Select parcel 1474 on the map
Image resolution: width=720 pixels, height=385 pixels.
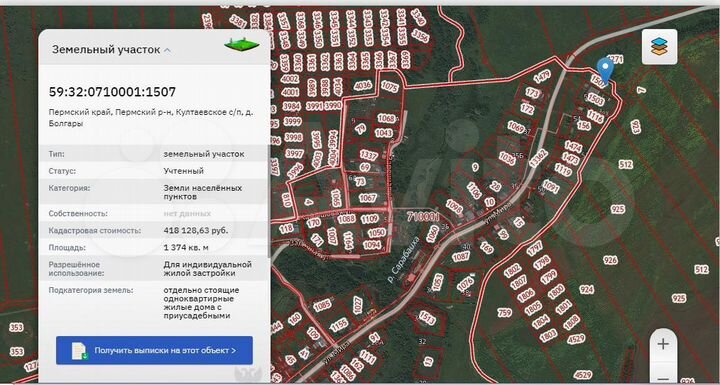point(573,147)
